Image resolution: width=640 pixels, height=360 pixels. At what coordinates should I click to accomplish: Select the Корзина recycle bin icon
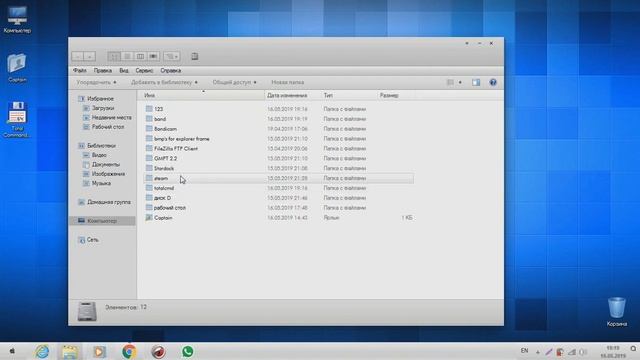[x=616, y=312]
